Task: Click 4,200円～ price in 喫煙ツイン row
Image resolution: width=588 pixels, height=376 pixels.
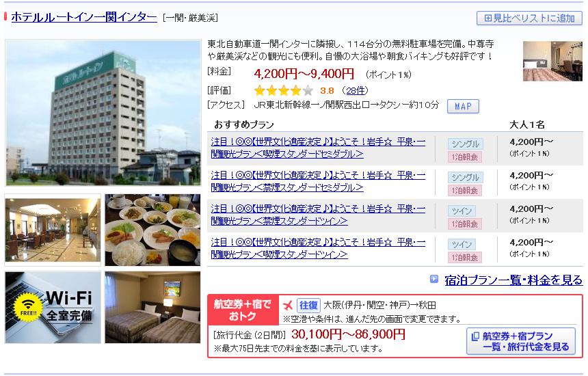Action: [531, 242]
